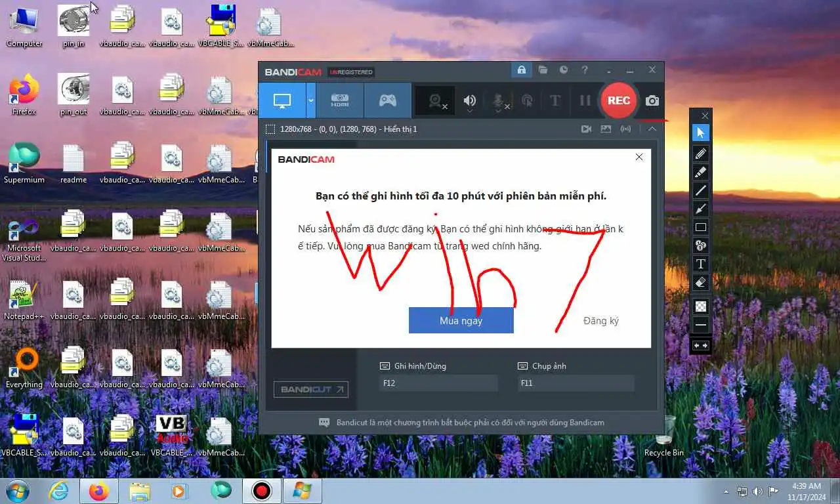Toggle mouse click effects icon
Viewport: 840px width, 504px height.
click(x=527, y=101)
